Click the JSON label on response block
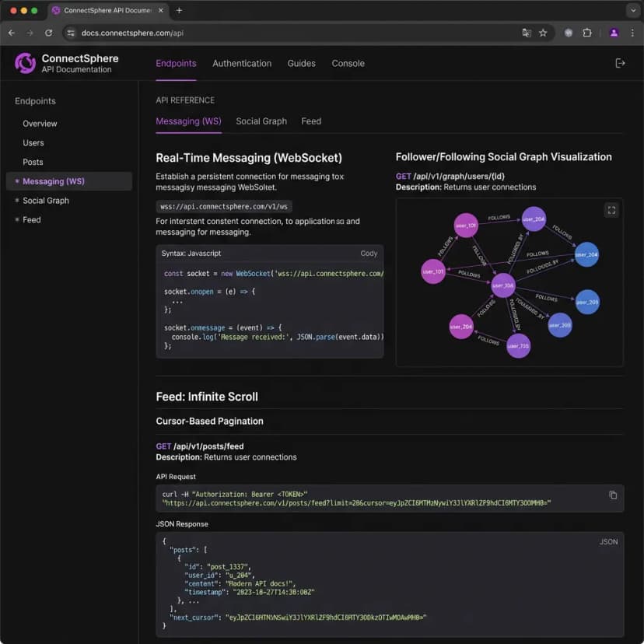Image resolution: width=644 pixels, height=644 pixels. point(608,542)
